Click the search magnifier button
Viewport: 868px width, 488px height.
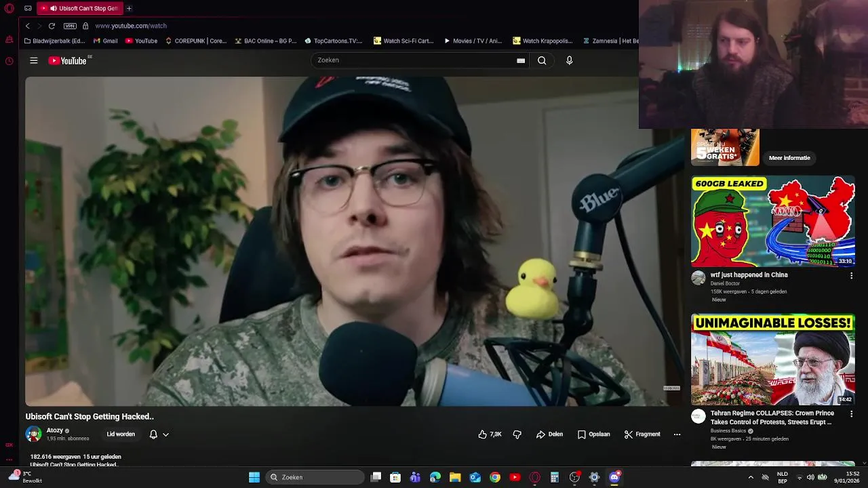point(542,60)
